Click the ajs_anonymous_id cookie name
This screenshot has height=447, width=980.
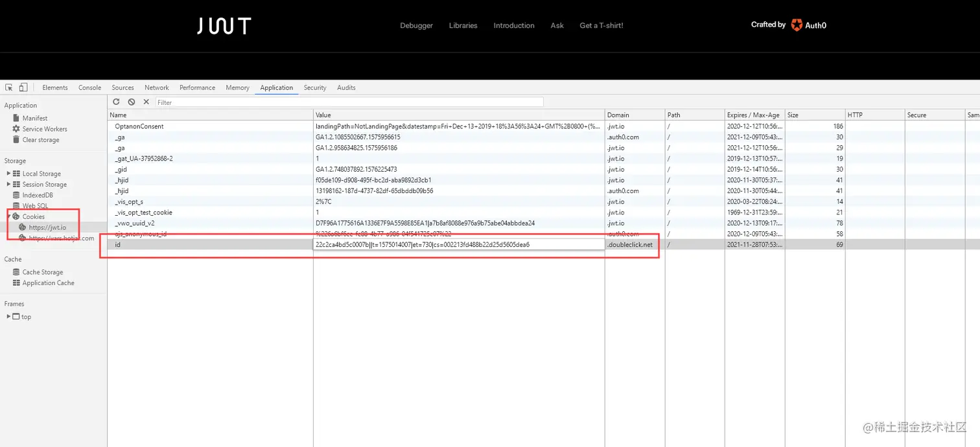141,234
